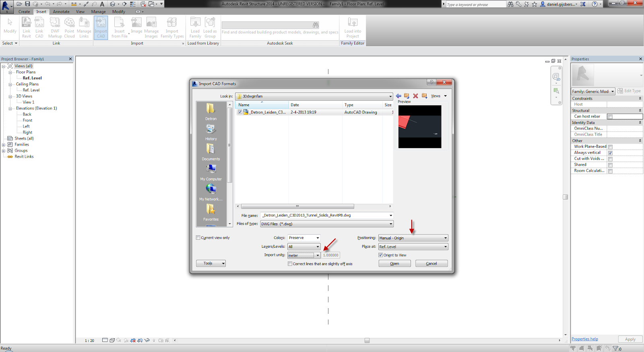Toggle the Shared property checkbox
The height and width of the screenshot is (352, 644).
point(610,165)
